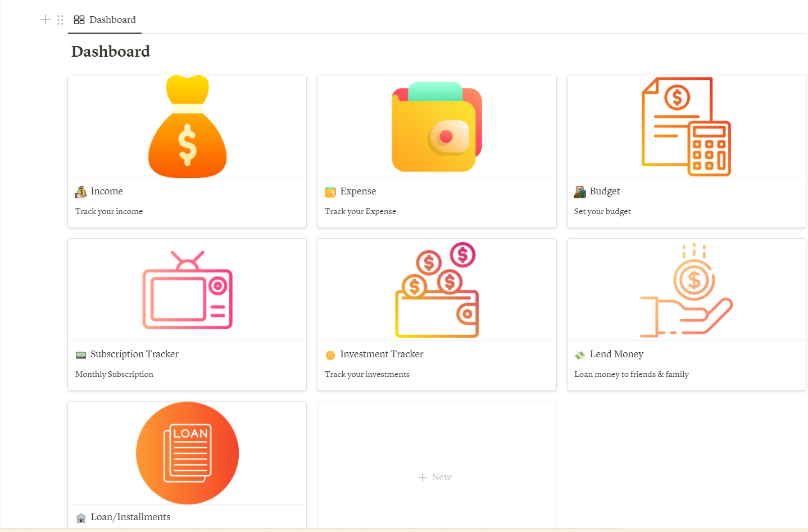This screenshot has height=532, width=808.
Task: Click the cash icon beside Lend Money
Action: point(580,355)
